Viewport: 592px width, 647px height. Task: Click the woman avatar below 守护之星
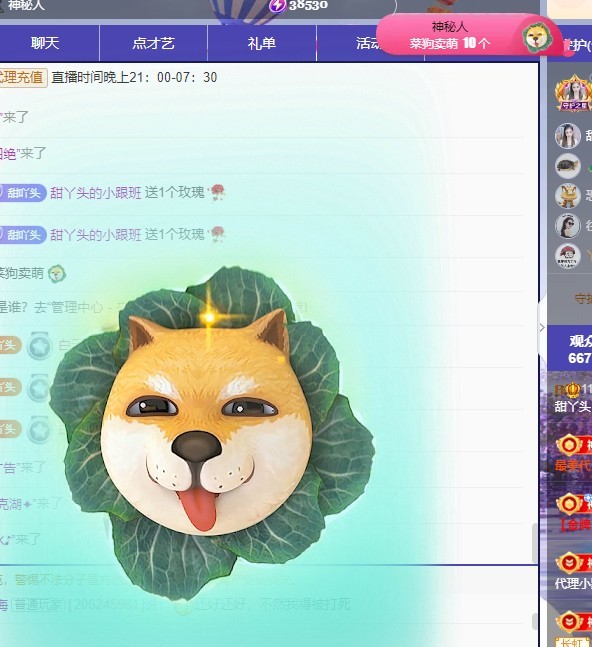point(568,136)
